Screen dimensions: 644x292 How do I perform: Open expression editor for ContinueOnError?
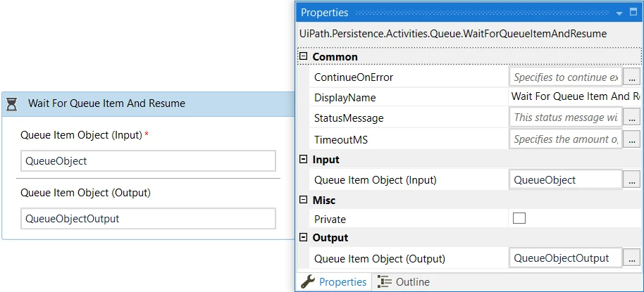click(632, 77)
